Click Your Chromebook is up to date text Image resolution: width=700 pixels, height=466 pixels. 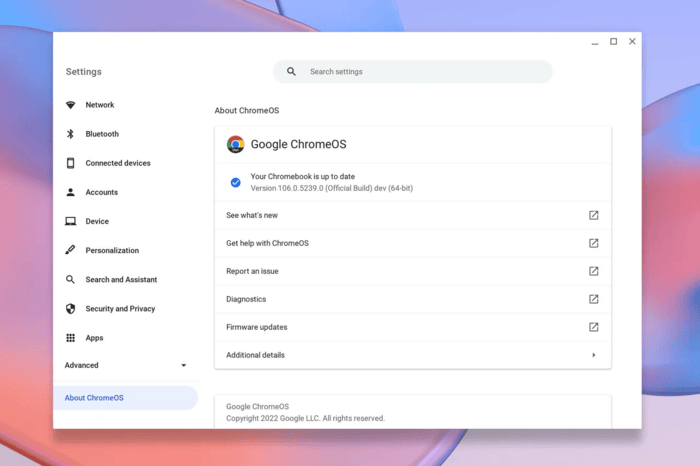click(303, 177)
